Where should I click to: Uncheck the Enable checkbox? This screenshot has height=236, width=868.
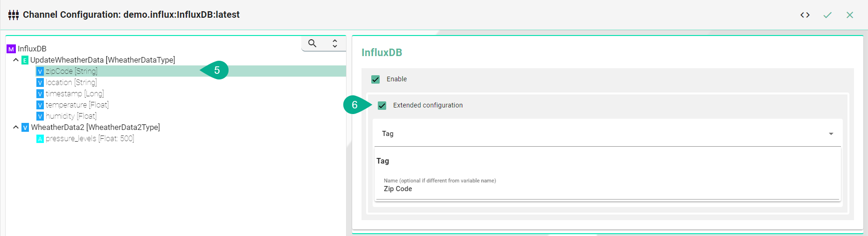pyautogui.click(x=375, y=79)
